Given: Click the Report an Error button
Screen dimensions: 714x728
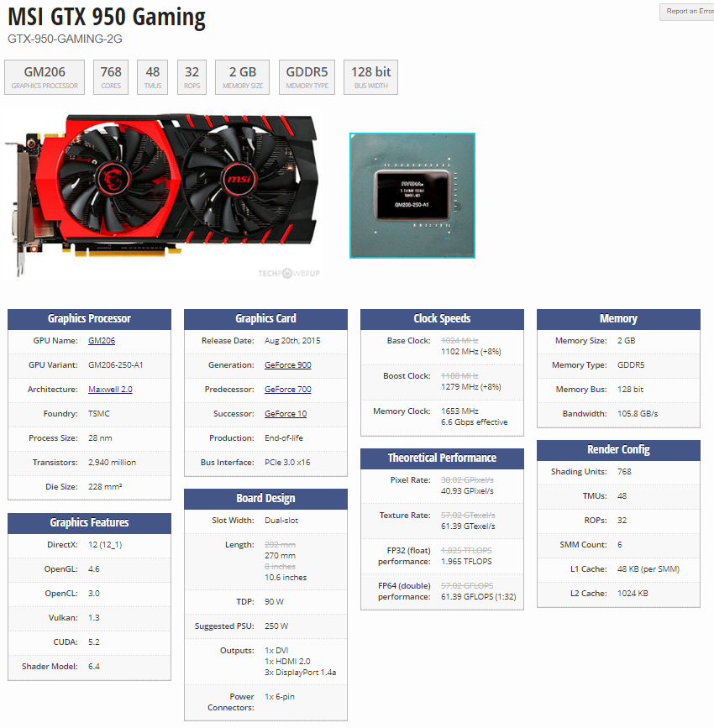Looking at the screenshot, I should 687,12.
